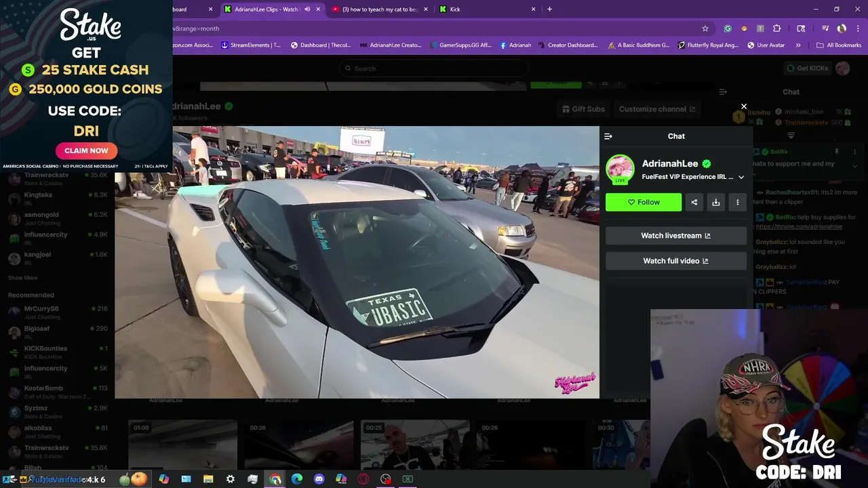
Task: Click Gift Subs button behind popup
Action: 584,109
